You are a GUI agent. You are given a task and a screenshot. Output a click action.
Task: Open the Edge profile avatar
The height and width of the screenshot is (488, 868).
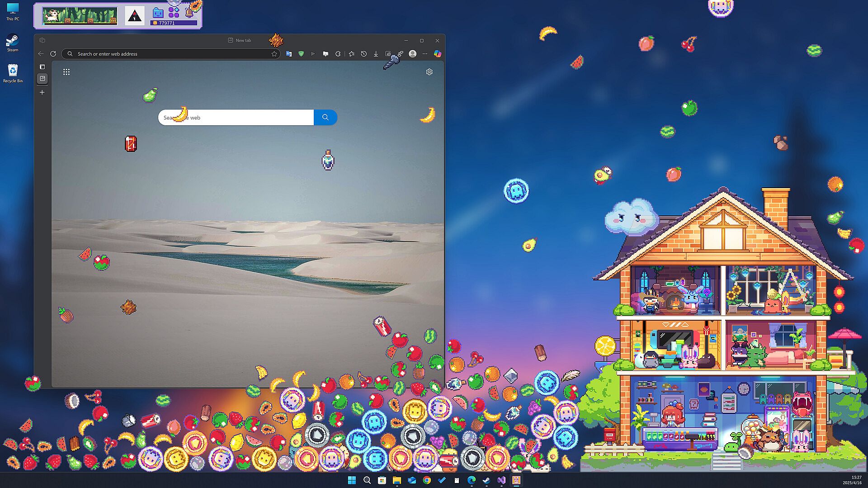413,54
